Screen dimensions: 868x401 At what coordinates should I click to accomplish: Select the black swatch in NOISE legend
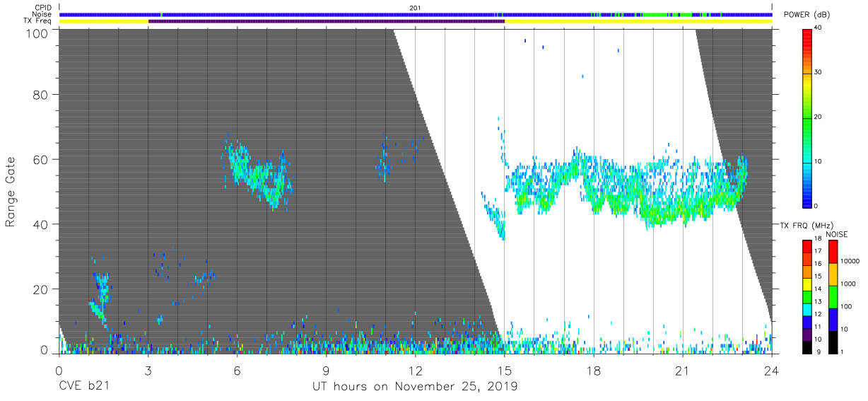click(832, 341)
